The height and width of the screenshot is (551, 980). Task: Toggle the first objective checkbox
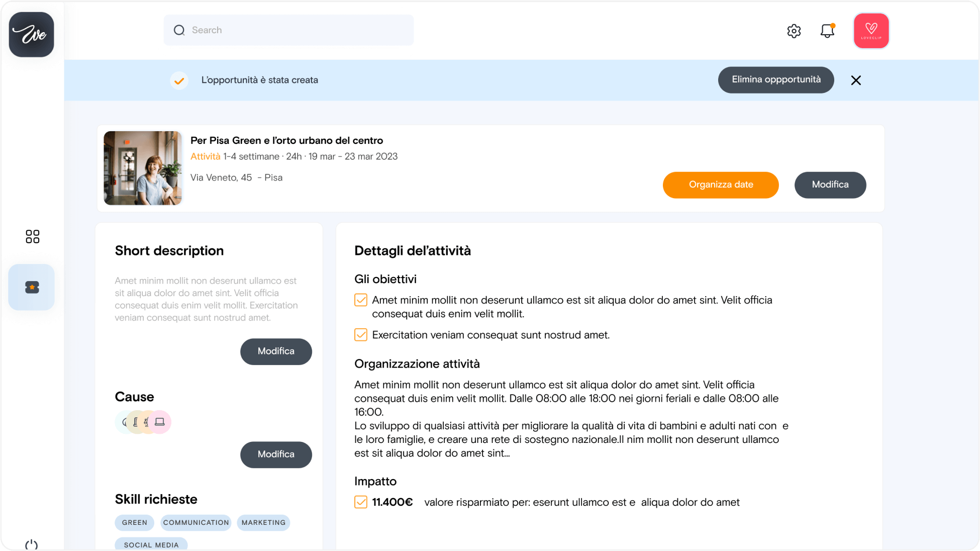(361, 300)
